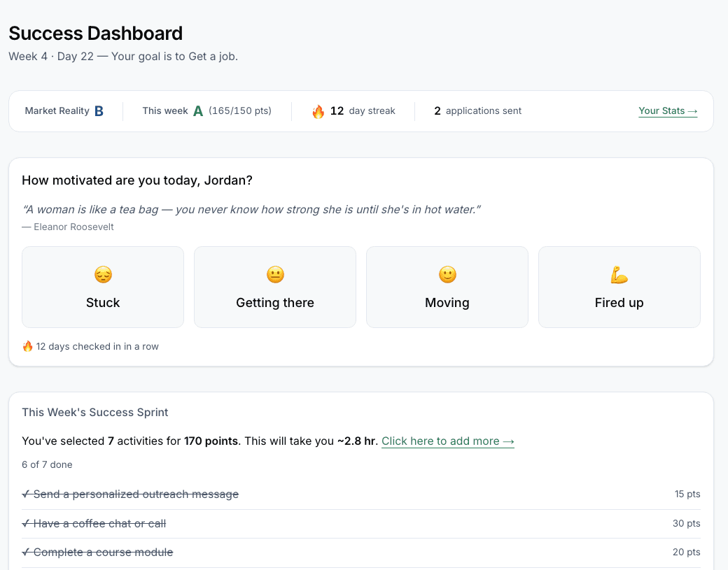Click the Market Reality grade B
This screenshot has height=570, width=728.
coord(99,111)
